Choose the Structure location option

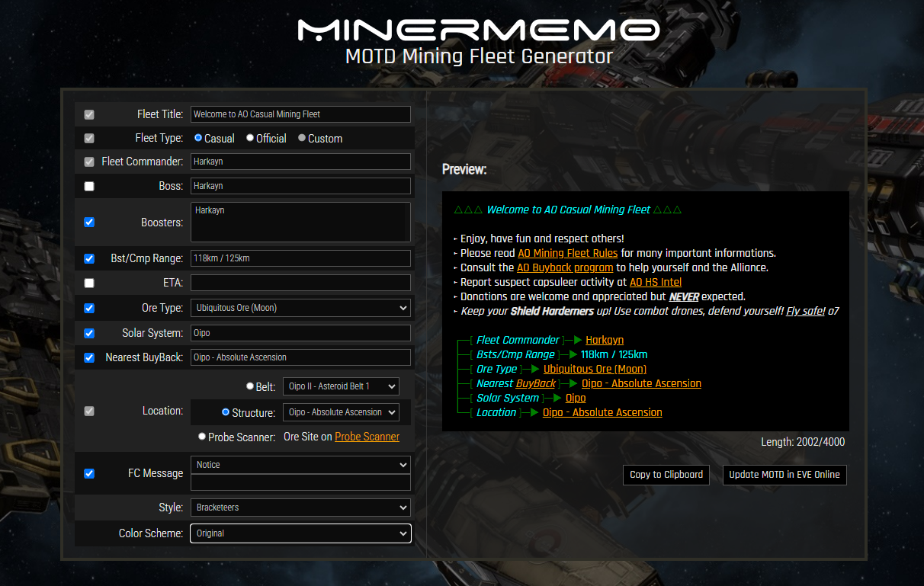point(226,412)
